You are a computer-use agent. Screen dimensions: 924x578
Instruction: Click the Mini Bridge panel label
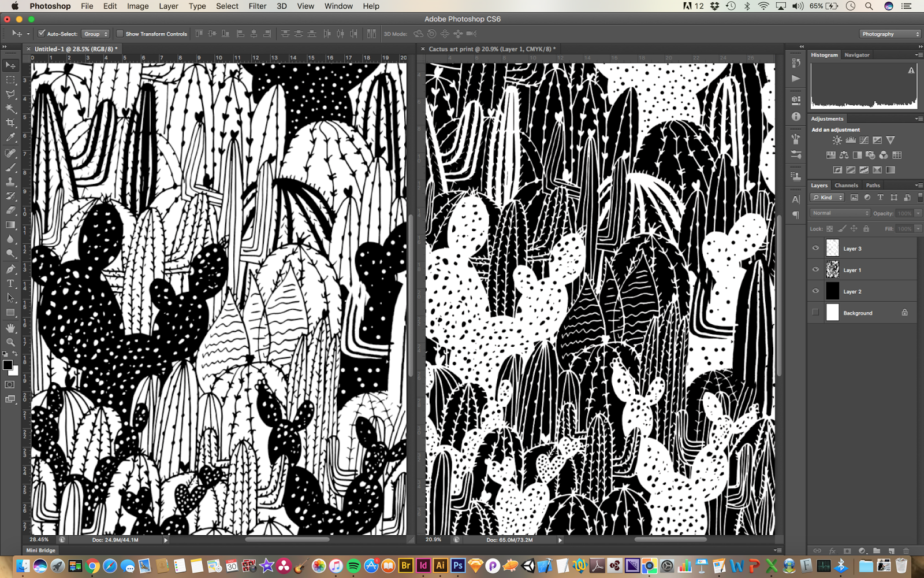[41, 550]
